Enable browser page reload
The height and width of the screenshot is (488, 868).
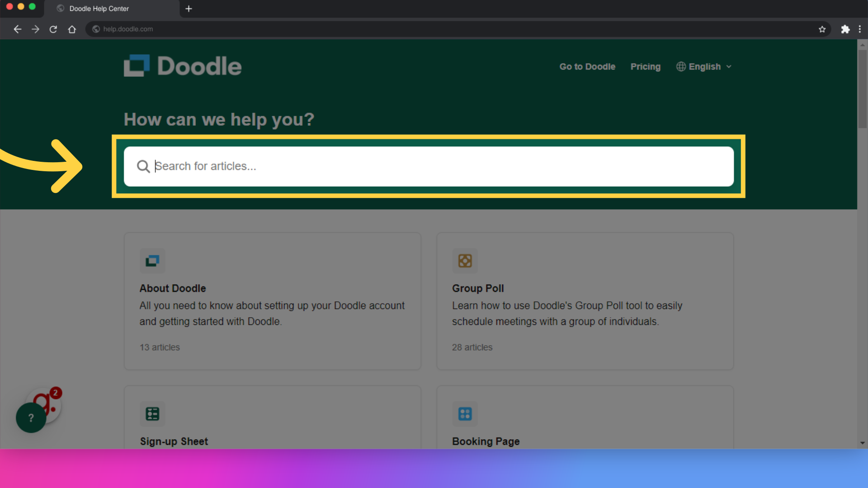[x=53, y=28]
